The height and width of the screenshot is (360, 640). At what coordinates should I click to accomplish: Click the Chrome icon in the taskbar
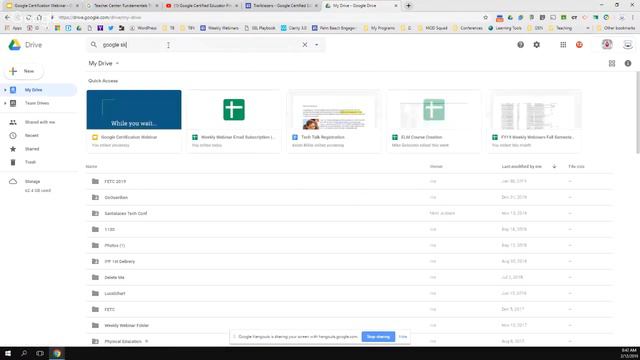click(x=57, y=353)
